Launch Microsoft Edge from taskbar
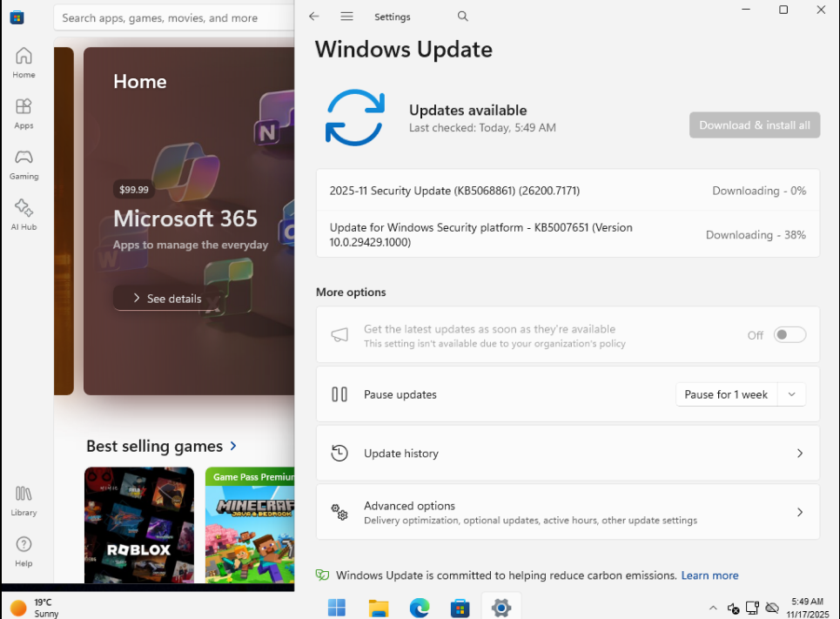This screenshot has height=619, width=840. [x=420, y=608]
